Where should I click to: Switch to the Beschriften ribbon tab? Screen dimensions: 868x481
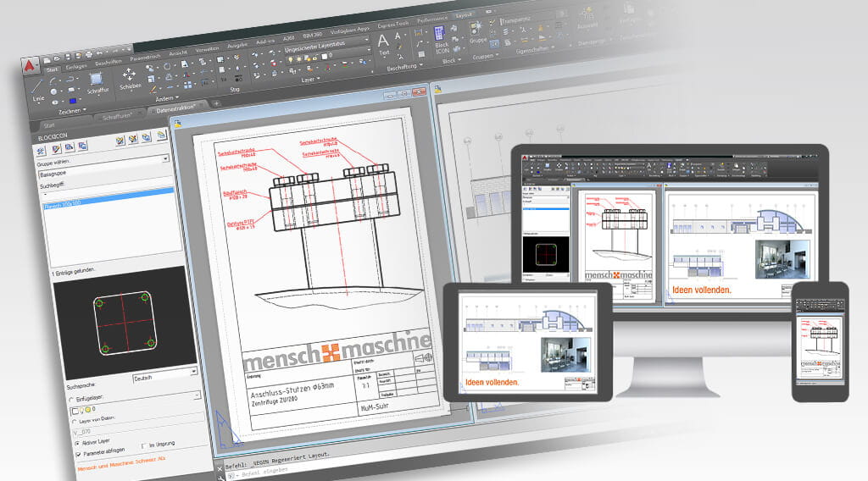pos(108,63)
